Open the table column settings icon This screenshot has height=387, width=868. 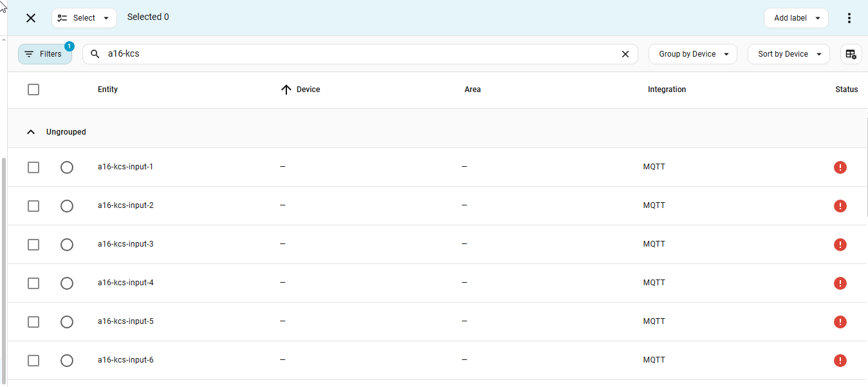[x=851, y=54]
